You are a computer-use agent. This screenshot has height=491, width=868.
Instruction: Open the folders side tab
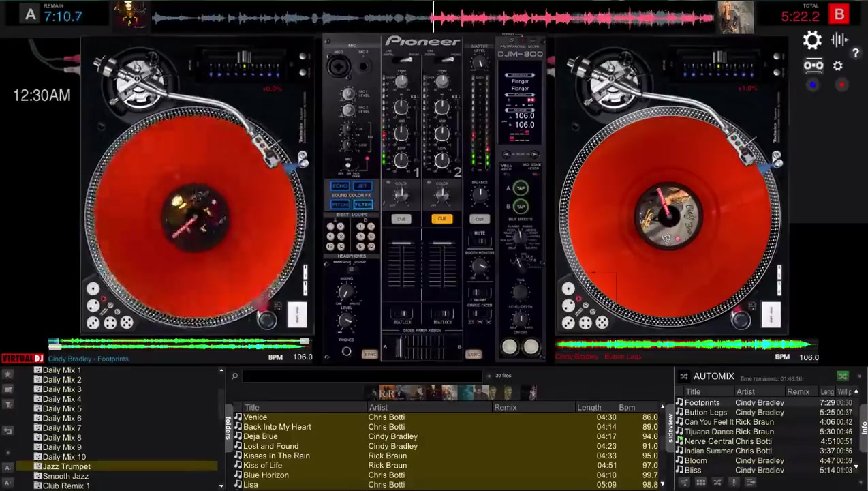228,428
